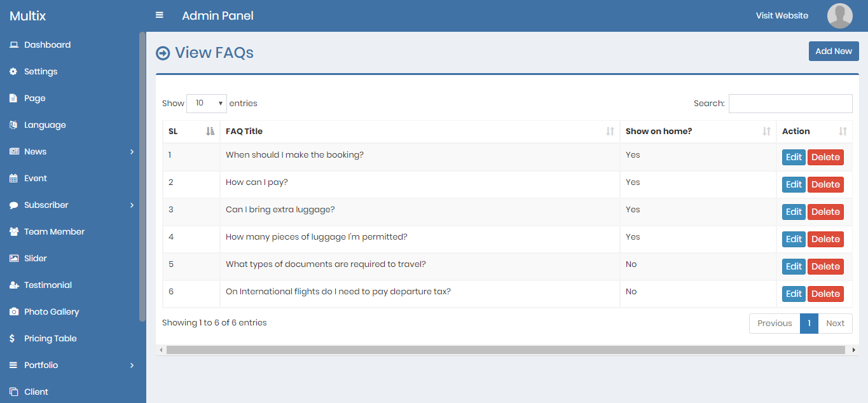Click the hamburger menu toggle icon

click(x=160, y=15)
